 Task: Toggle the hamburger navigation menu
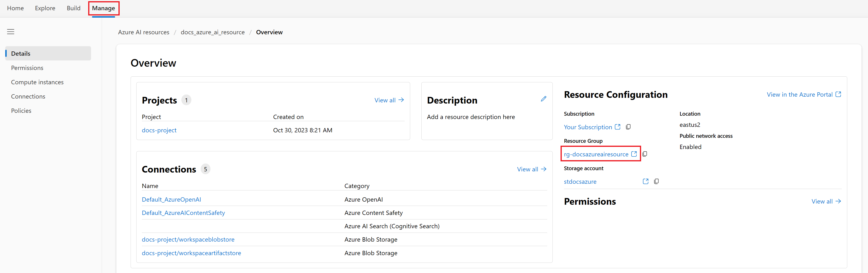(x=11, y=32)
